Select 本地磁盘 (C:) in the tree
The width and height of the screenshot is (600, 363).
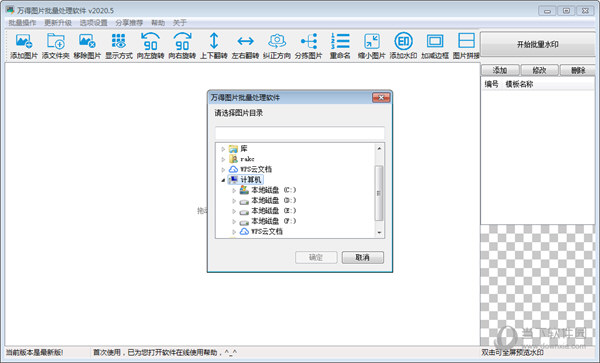click(268, 190)
